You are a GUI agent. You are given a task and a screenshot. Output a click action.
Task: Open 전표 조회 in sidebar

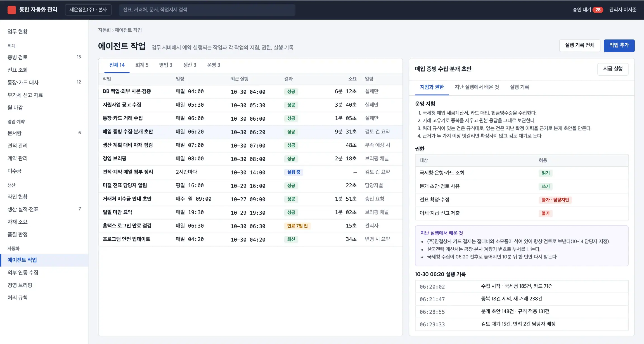(x=44, y=70)
